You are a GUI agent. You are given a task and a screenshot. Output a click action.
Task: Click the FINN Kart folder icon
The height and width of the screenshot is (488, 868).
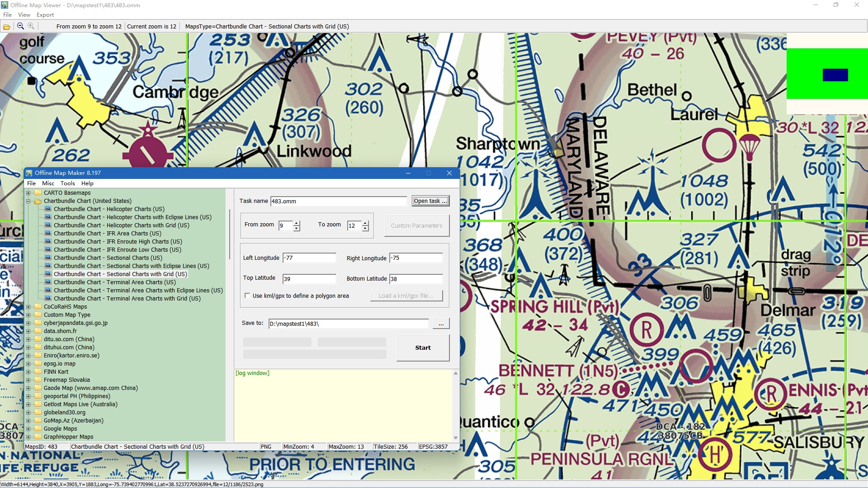coord(38,372)
